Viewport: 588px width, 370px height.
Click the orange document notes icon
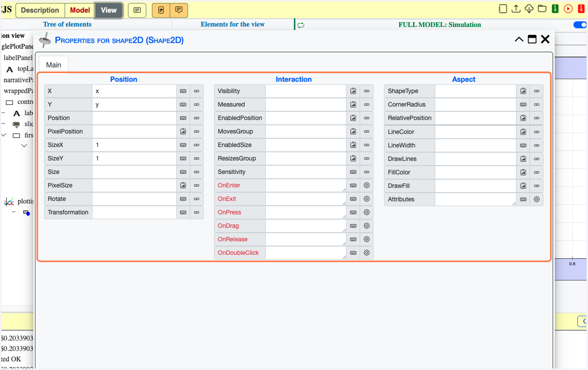(x=161, y=10)
